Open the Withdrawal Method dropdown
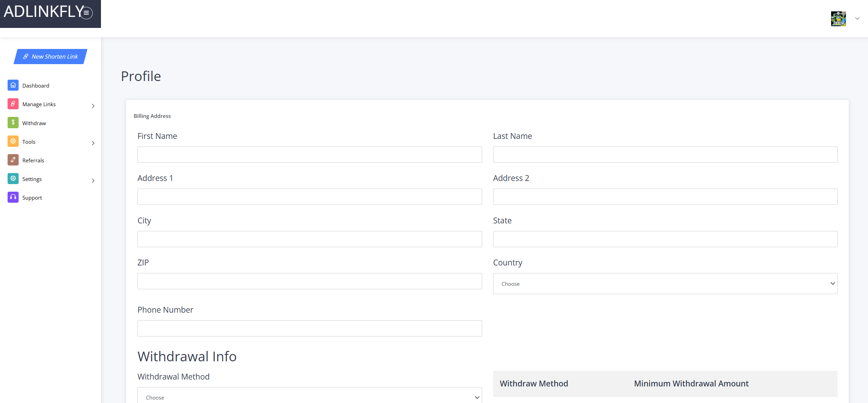 [x=309, y=397]
